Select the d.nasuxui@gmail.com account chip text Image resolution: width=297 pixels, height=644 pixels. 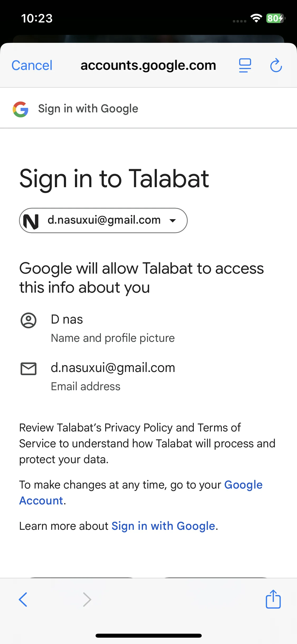click(104, 220)
